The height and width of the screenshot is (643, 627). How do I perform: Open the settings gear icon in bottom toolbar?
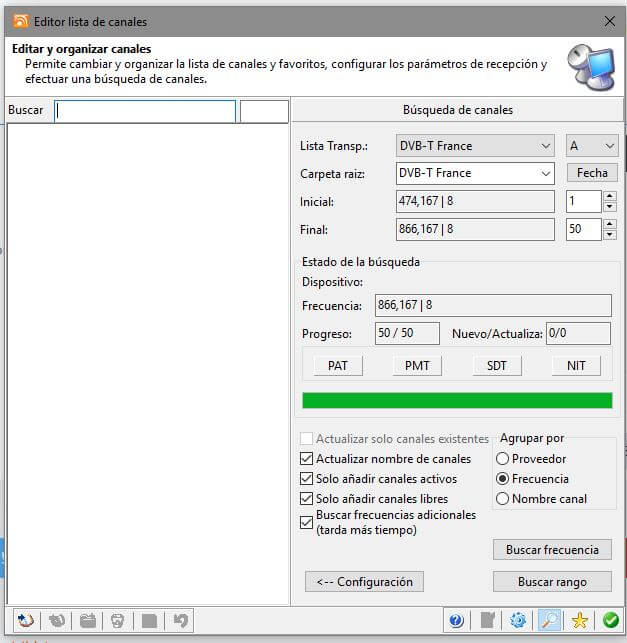[517, 620]
